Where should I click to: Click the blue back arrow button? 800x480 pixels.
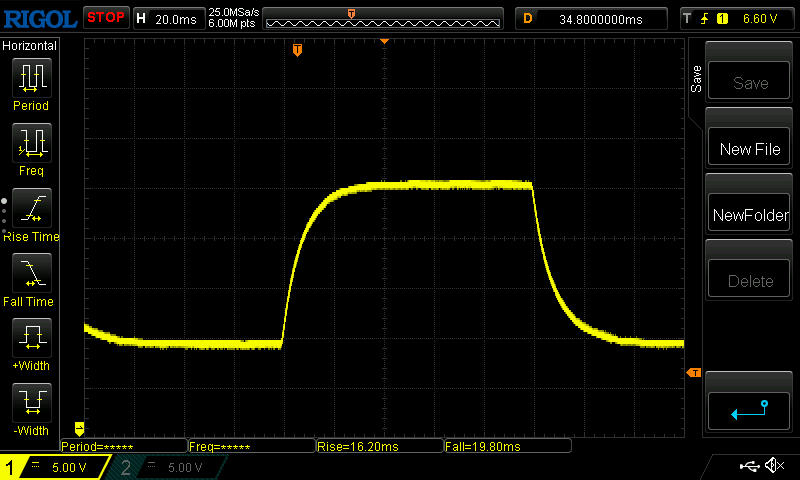click(x=749, y=411)
